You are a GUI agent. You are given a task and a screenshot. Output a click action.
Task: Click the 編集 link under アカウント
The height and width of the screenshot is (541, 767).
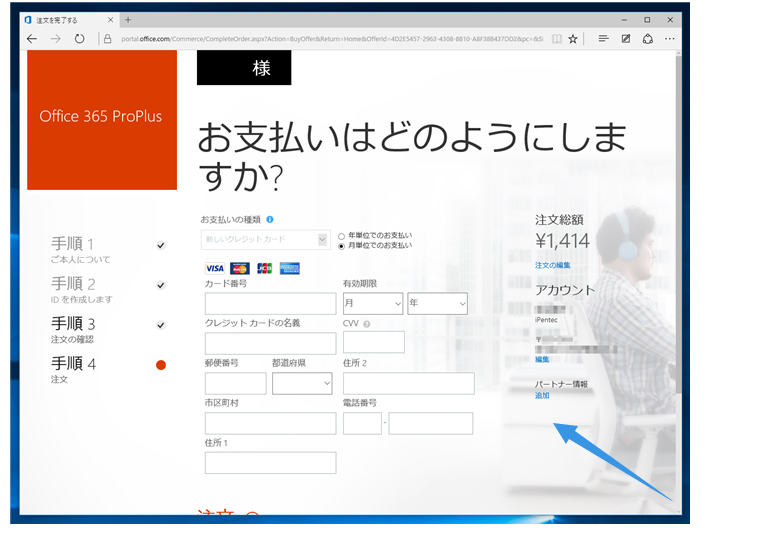(x=542, y=360)
